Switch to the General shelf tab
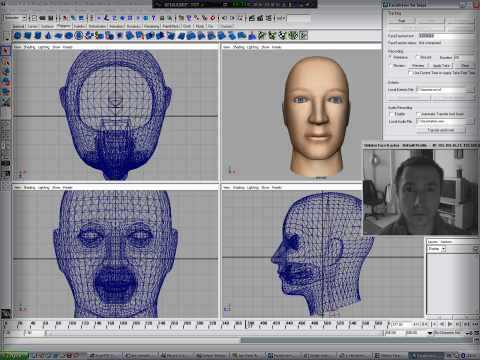The width and height of the screenshot is (480, 360). (19, 26)
